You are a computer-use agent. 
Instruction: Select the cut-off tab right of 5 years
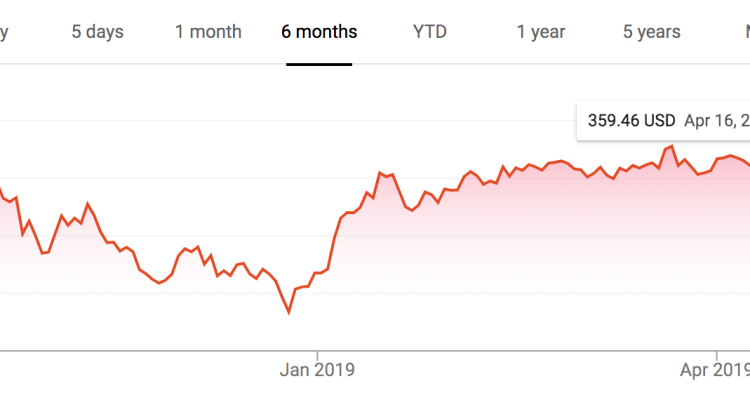(x=746, y=32)
